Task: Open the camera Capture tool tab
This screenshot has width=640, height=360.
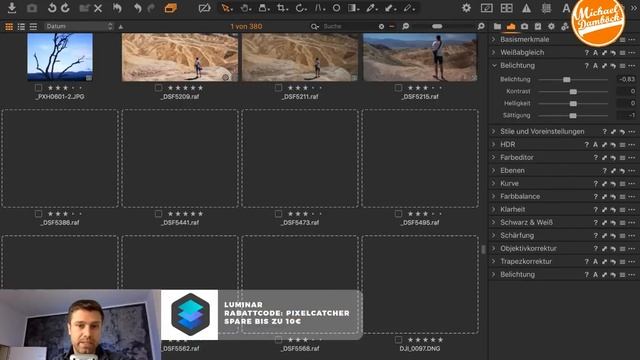Action: coord(524,27)
